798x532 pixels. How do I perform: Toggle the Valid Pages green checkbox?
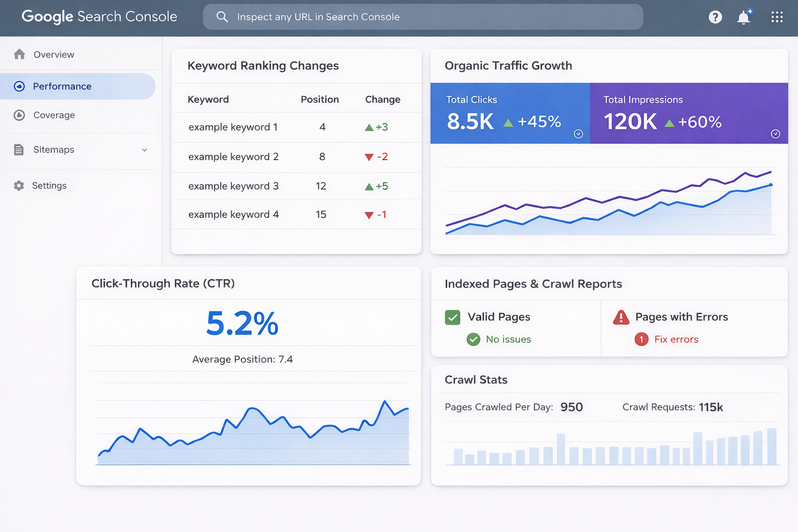pyautogui.click(x=453, y=317)
